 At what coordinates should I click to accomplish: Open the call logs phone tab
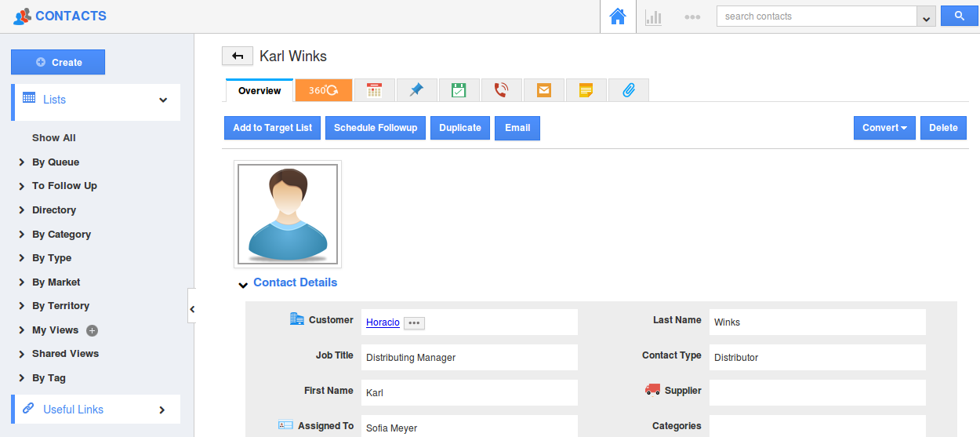501,90
